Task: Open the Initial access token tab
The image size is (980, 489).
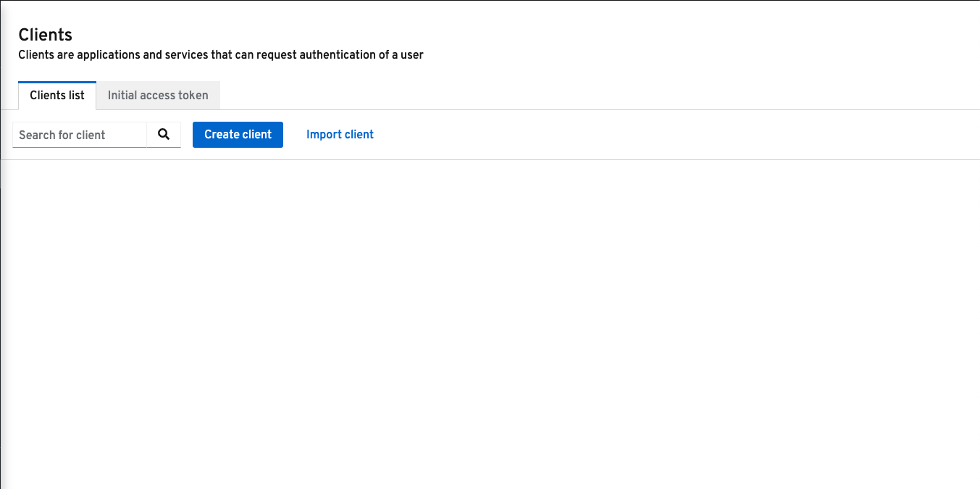Action: click(158, 95)
